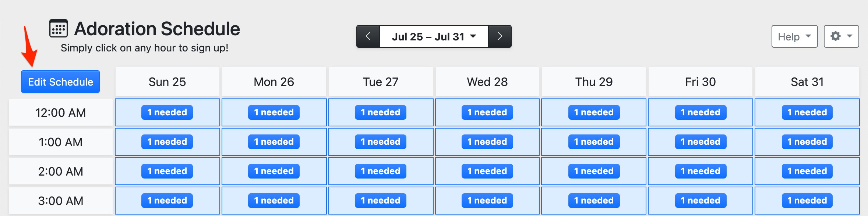Open the Jul 25 – Jul 31 date dropdown
This screenshot has width=868, height=216.
pos(434,36)
